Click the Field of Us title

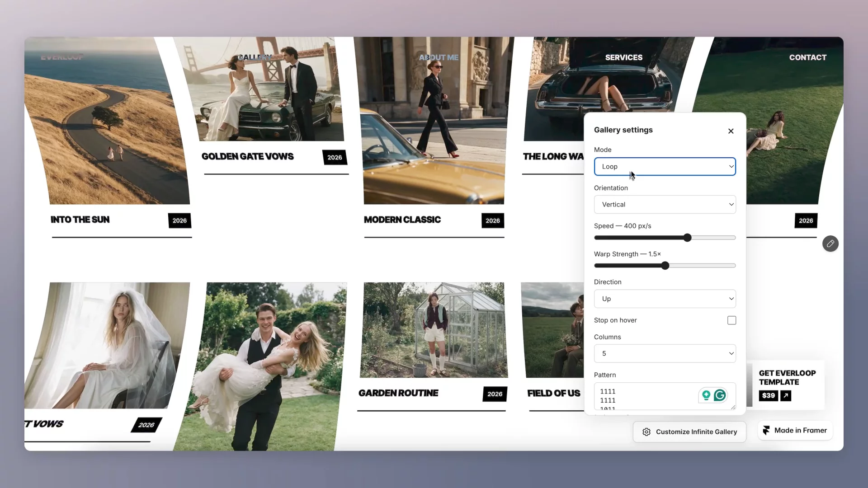pos(554,393)
